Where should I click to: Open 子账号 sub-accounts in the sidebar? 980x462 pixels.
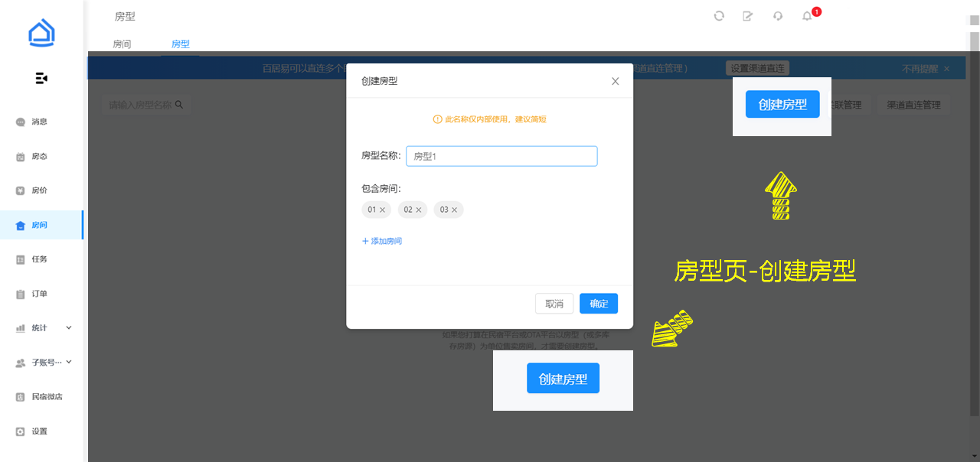(41, 363)
